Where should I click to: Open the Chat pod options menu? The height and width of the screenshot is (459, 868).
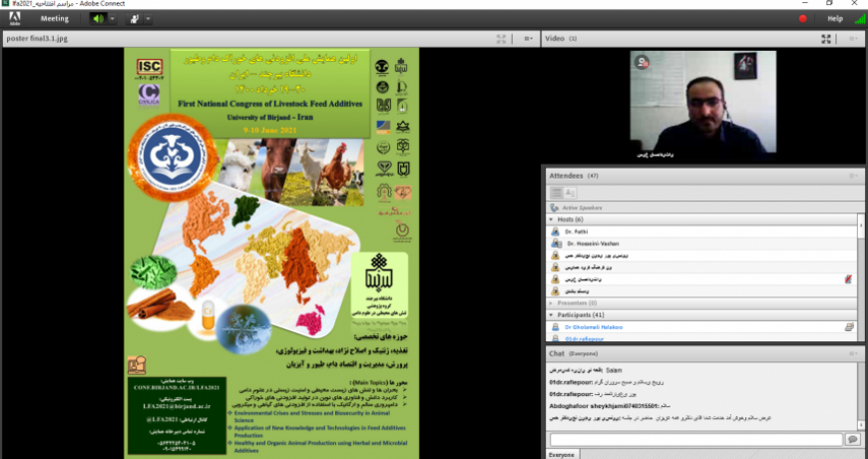point(854,353)
